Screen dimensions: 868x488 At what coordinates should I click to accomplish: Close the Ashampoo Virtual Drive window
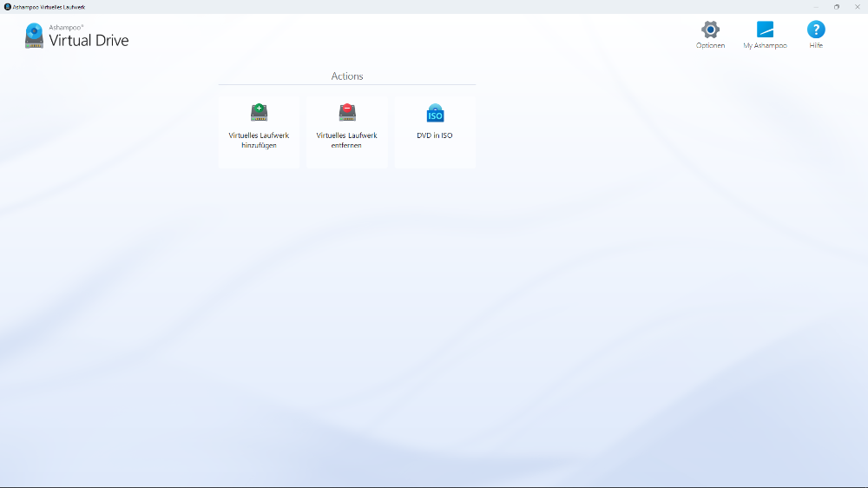coord(857,7)
